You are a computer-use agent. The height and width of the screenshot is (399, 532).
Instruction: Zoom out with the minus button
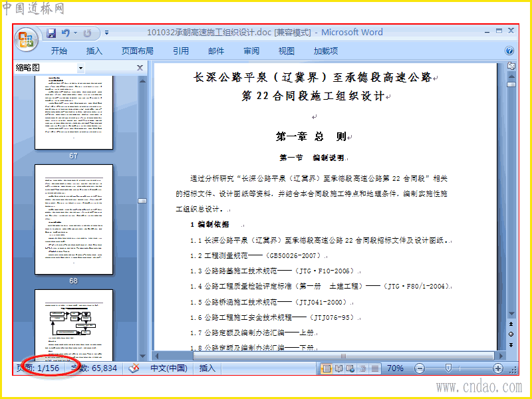pos(420,368)
